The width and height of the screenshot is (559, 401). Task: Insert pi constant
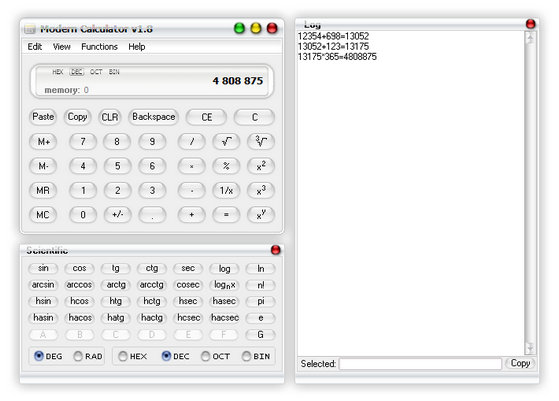tap(261, 301)
